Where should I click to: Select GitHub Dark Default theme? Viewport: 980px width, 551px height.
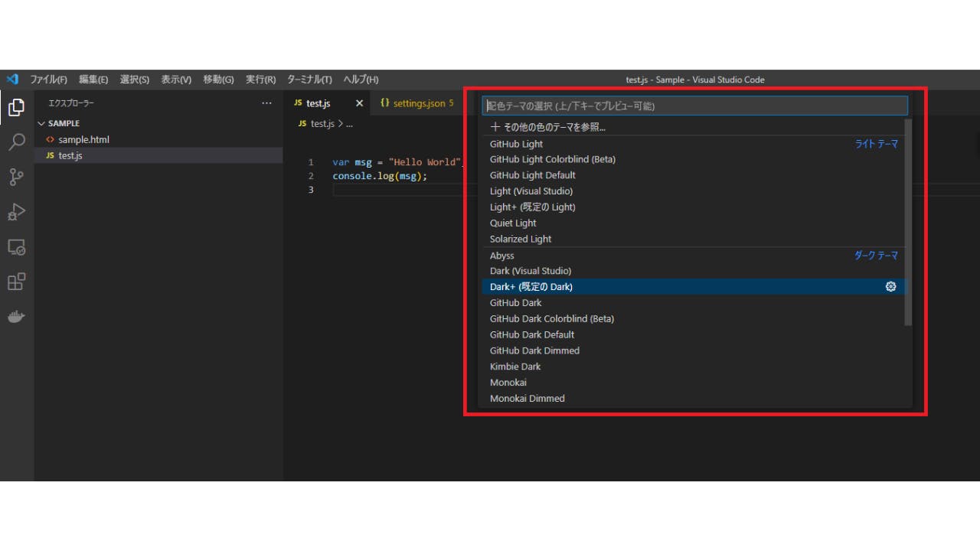(x=693, y=334)
